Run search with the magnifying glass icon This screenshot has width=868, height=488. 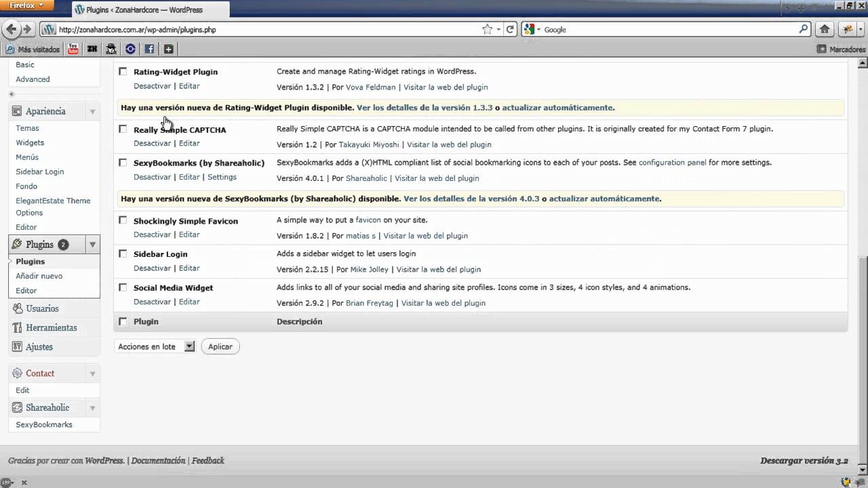804,29
